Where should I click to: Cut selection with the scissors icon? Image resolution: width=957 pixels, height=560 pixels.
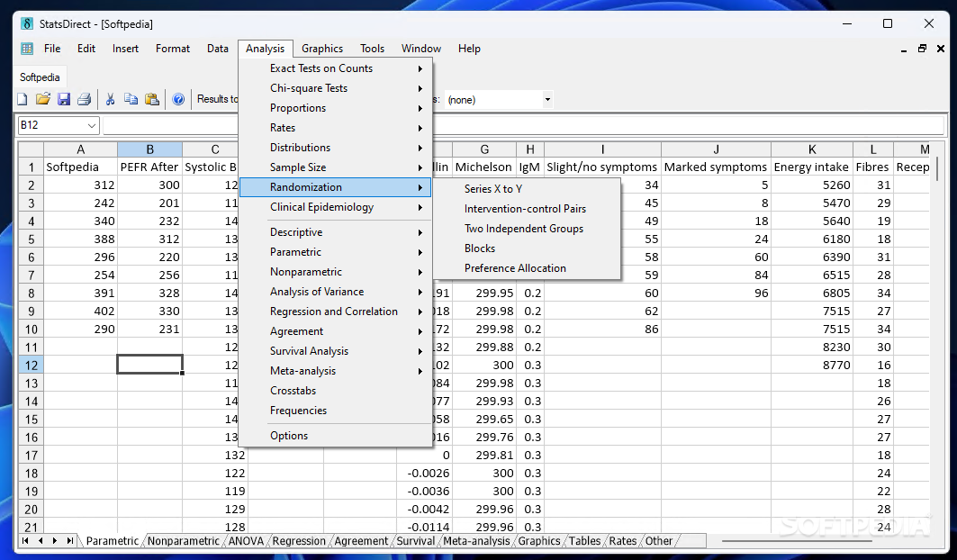pos(111,99)
